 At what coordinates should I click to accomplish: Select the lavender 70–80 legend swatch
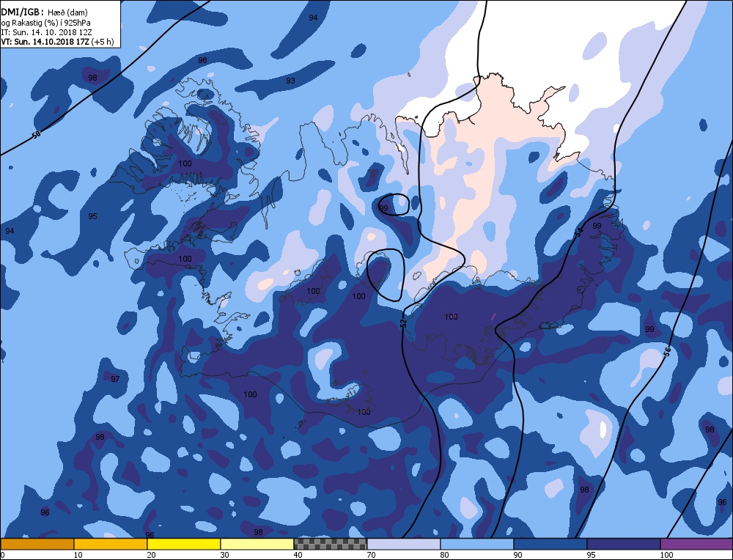404,544
